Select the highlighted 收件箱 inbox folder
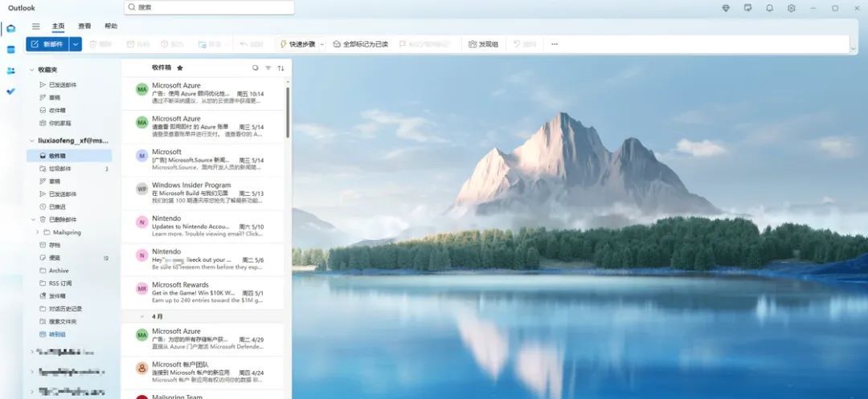The width and height of the screenshot is (868, 399). tap(70, 156)
